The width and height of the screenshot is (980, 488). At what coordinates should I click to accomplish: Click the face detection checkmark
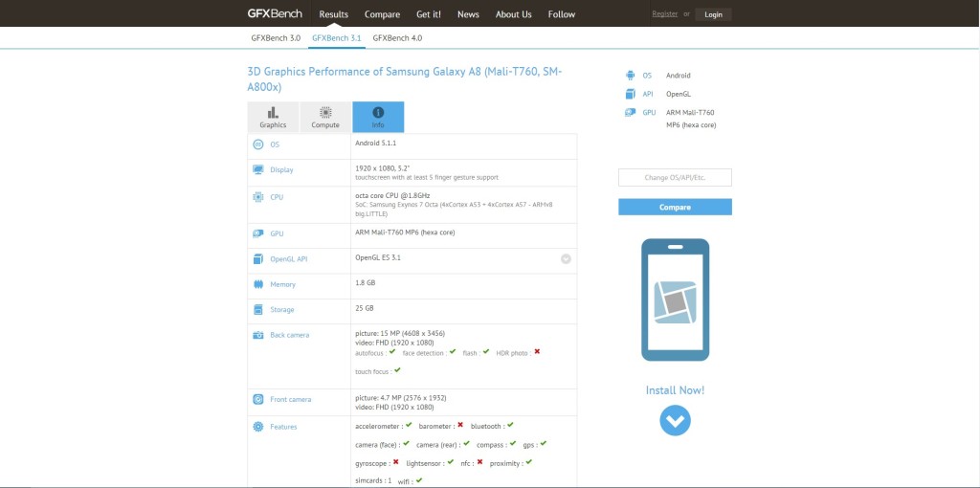tap(452, 352)
